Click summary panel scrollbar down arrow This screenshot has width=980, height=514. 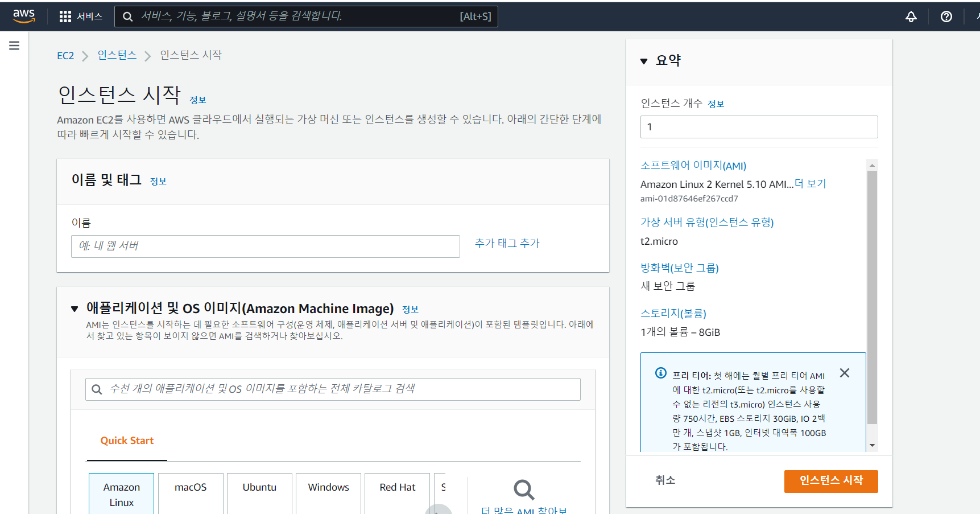[872, 446]
